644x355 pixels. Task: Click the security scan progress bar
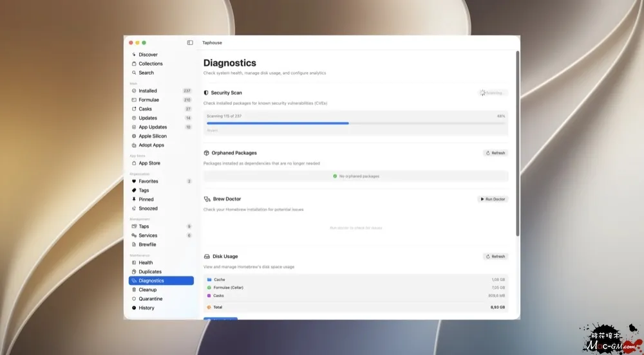355,123
